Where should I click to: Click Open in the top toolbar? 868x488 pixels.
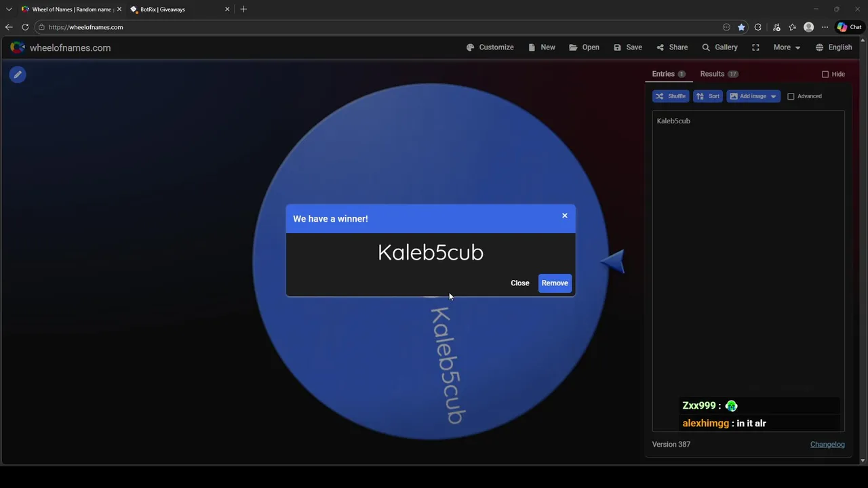(584, 47)
